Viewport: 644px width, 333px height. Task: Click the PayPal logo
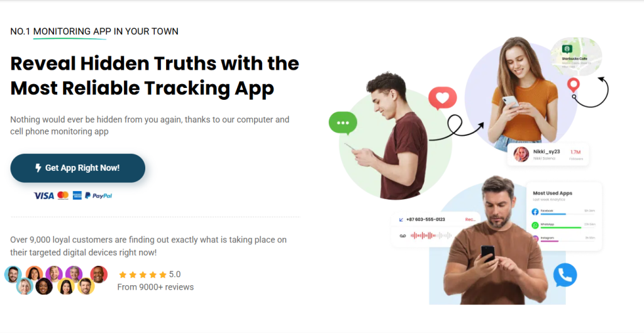pos(99,195)
